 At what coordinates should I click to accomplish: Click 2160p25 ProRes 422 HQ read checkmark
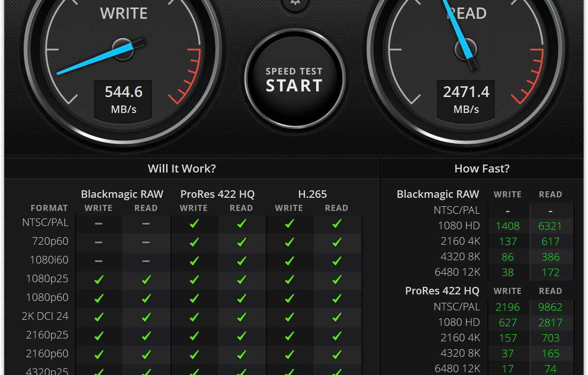pyautogui.click(x=242, y=336)
